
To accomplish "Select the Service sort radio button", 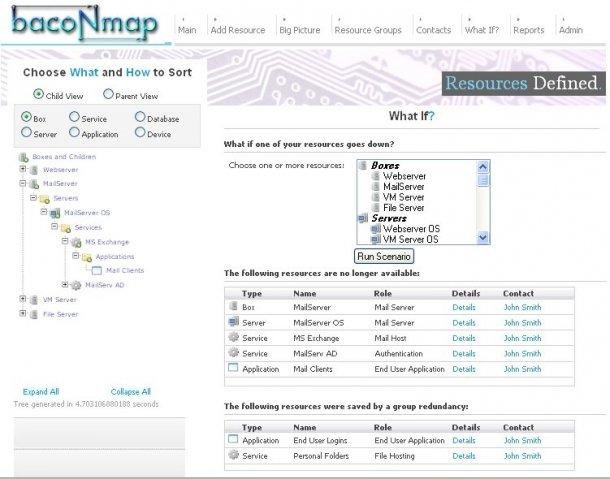I will [x=74, y=117].
